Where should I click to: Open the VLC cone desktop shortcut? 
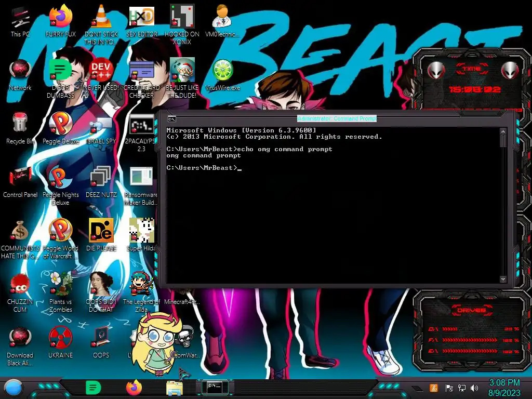pyautogui.click(x=101, y=25)
